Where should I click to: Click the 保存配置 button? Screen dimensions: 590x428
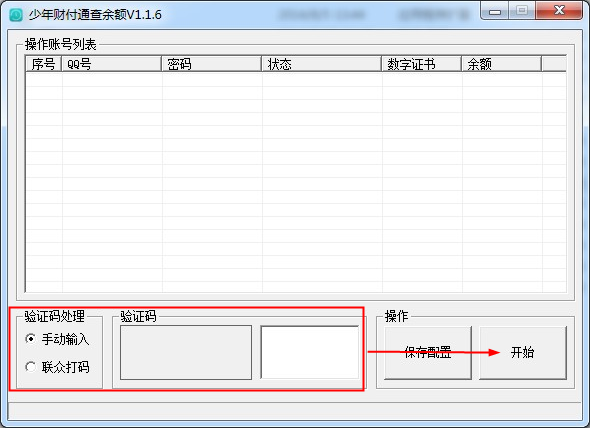[x=428, y=353]
